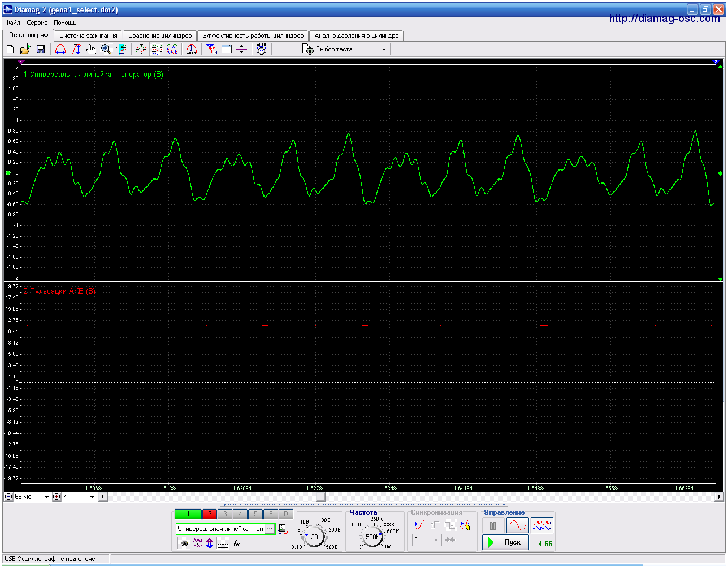The width and height of the screenshot is (728, 566).
Task: Open the fx math function icon
Action: (237, 543)
